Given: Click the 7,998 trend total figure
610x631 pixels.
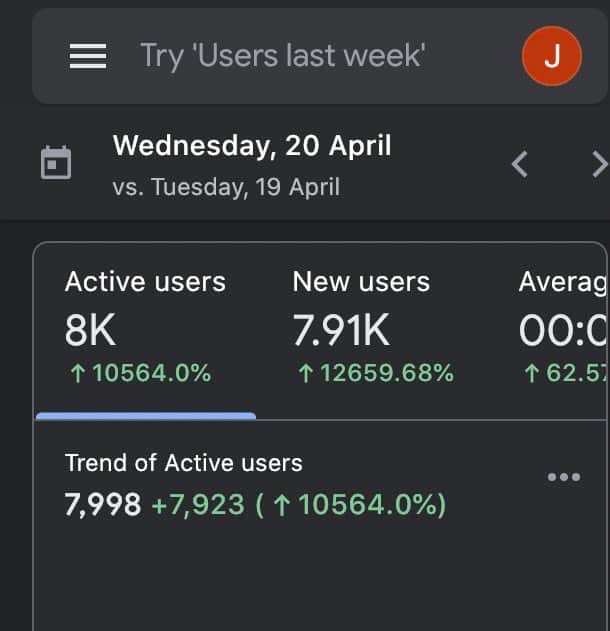Looking at the screenshot, I should click(x=103, y=504).
